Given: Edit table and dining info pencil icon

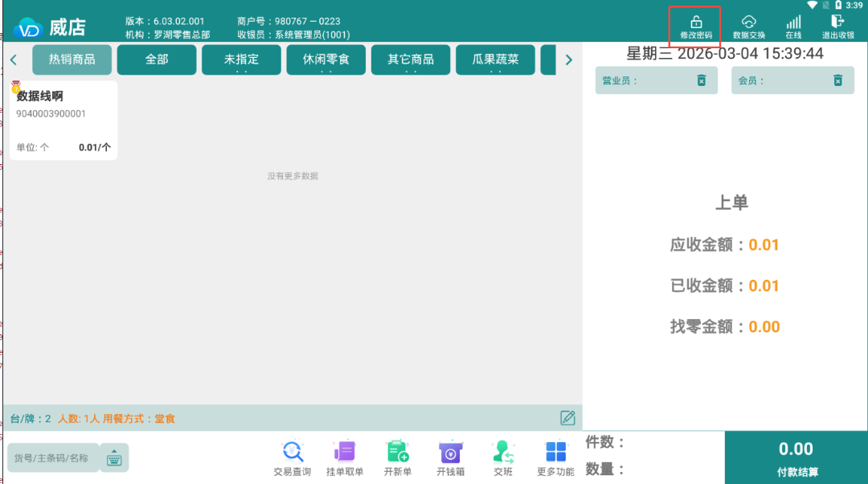Looking at the screenshot, I should [x=567, y=418].
